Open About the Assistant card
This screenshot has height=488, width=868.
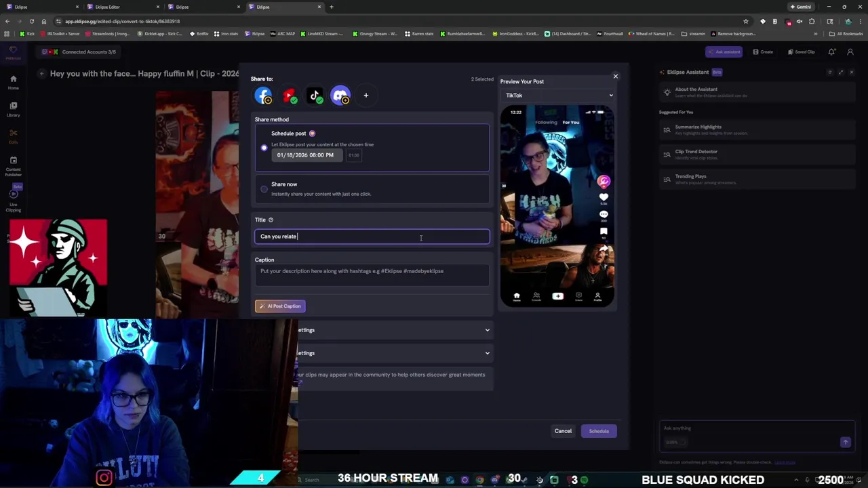(757, 92)
